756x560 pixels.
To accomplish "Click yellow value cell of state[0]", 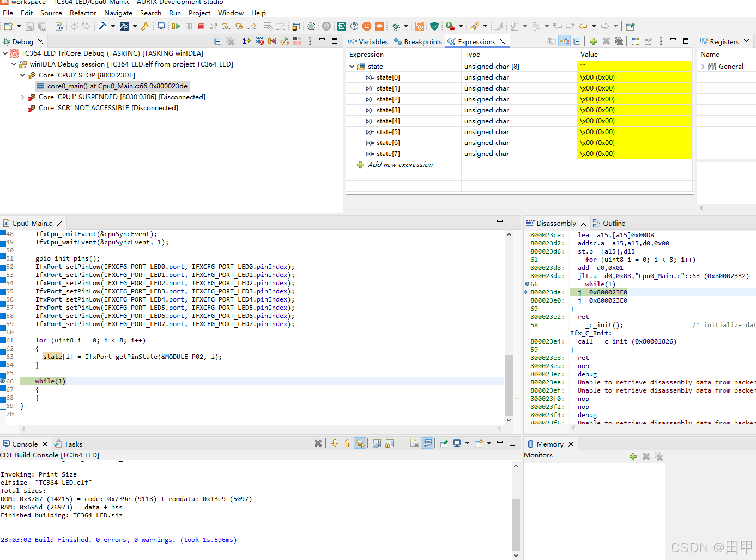I will [635, 77].
